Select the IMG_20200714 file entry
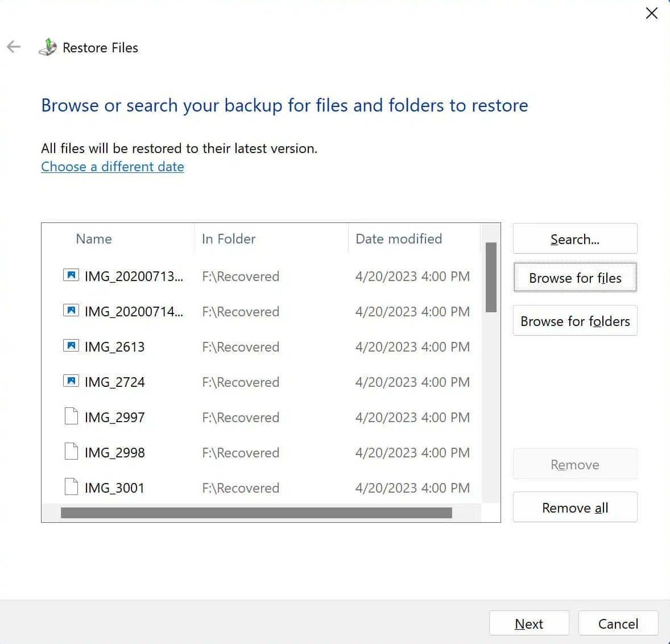Viewport: 670px width, 644px height. (x=133, y=311)
